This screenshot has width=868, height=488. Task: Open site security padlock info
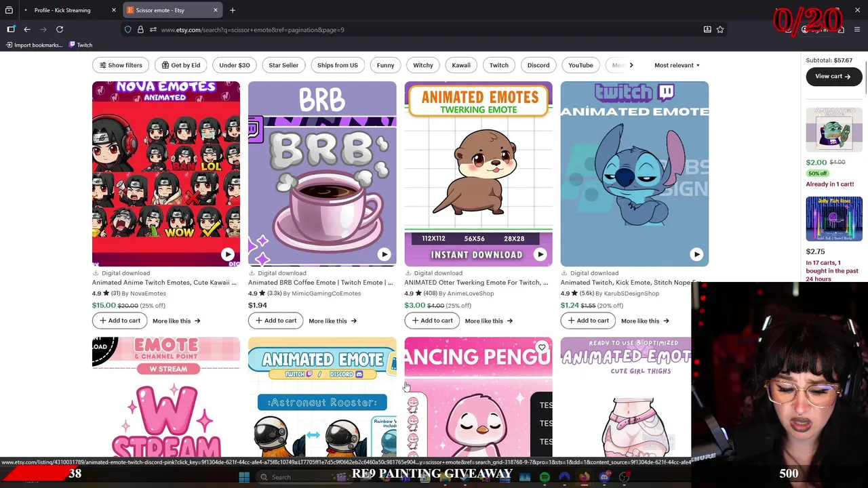click(140, 30)
